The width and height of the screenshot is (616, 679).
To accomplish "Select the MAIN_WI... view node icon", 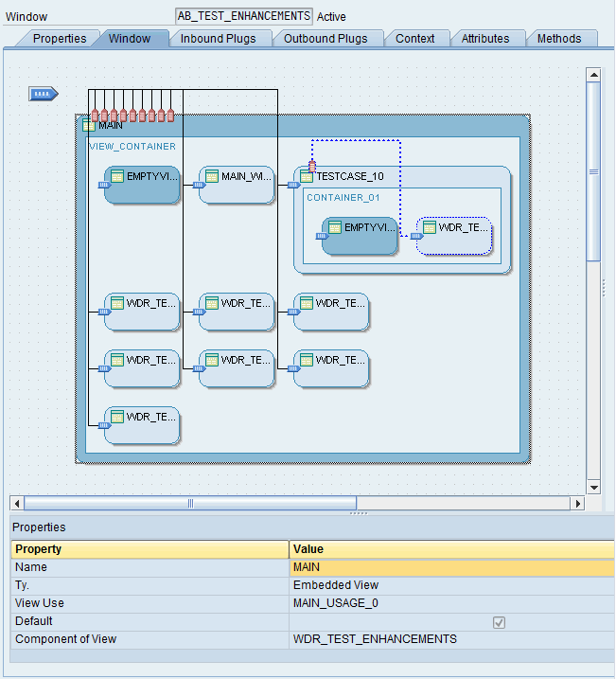I will [x=212, y=176].
